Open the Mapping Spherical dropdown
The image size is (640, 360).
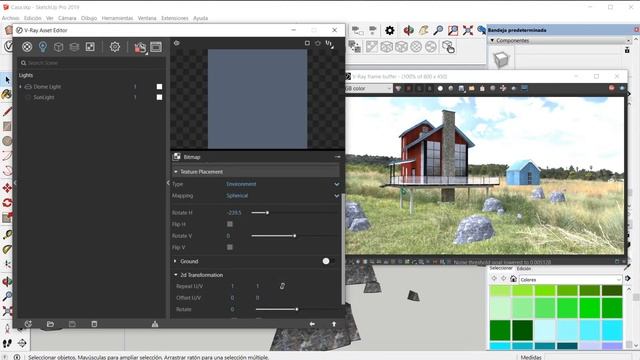click(282, 196)
